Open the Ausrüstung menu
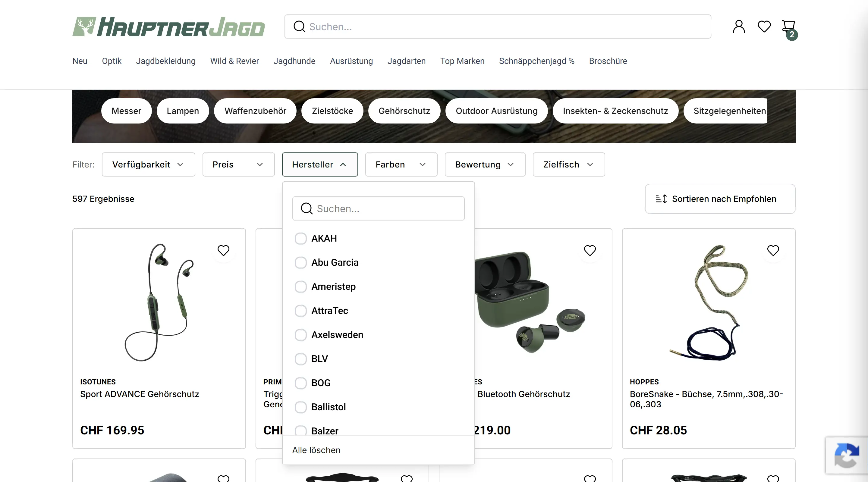 click(351, 61)
